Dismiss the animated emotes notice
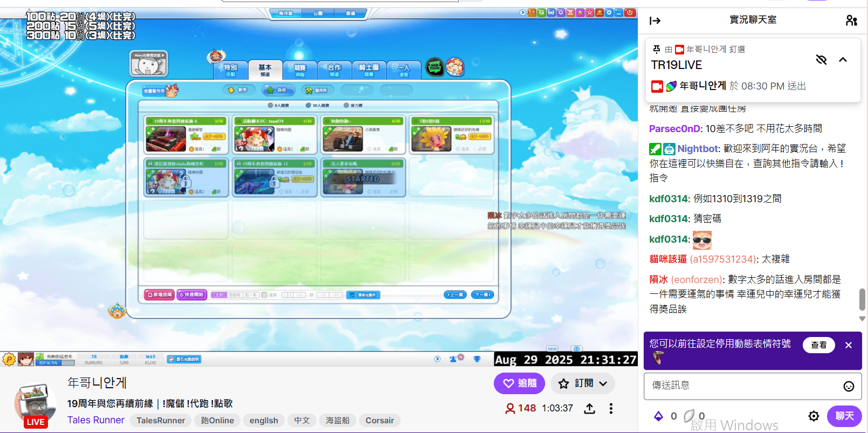 click(849, 345)
